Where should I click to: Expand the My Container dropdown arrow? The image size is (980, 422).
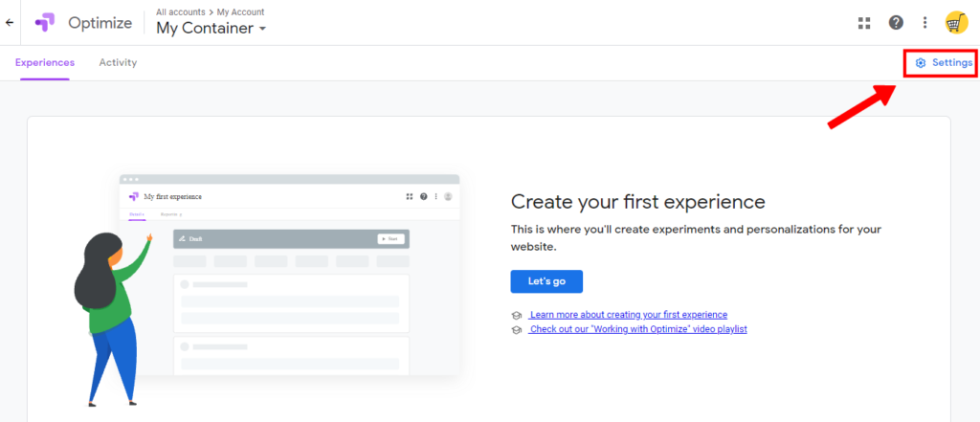click(262, 29)
